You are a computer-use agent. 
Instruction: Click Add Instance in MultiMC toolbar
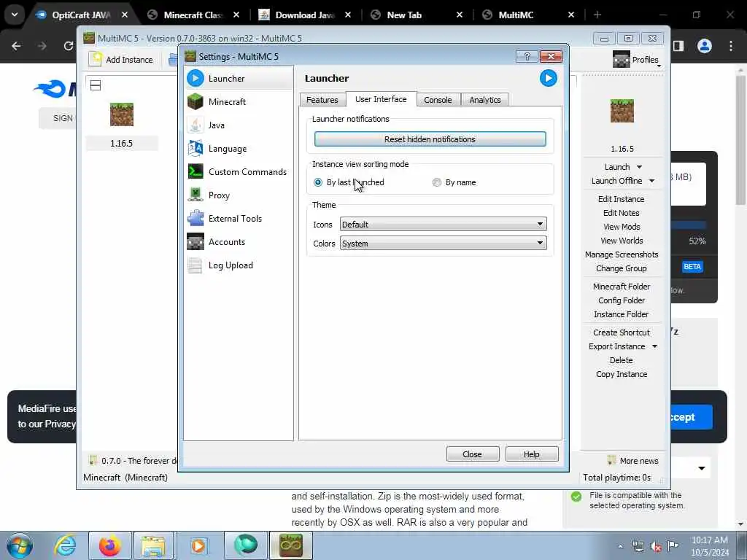[121, 60]
